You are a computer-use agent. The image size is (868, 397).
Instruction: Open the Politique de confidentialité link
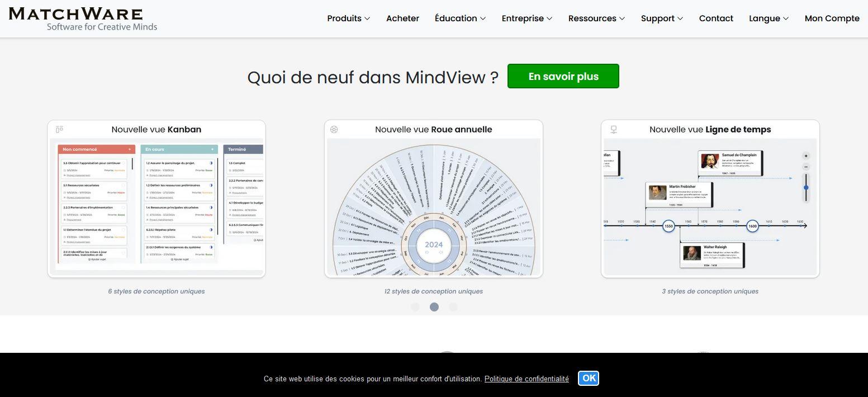527,379
